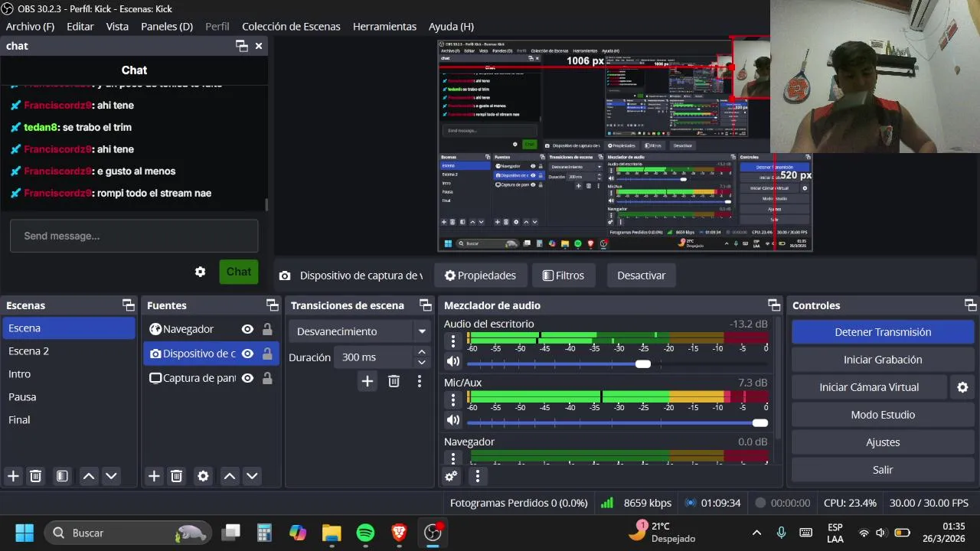Select Escena 2 in scenes list
Image resolution: width=980 pixels, height=551 pixels.
(69, 351)
